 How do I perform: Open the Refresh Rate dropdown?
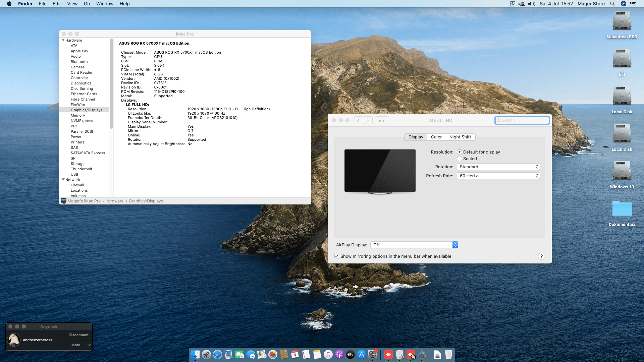[498, 176]
